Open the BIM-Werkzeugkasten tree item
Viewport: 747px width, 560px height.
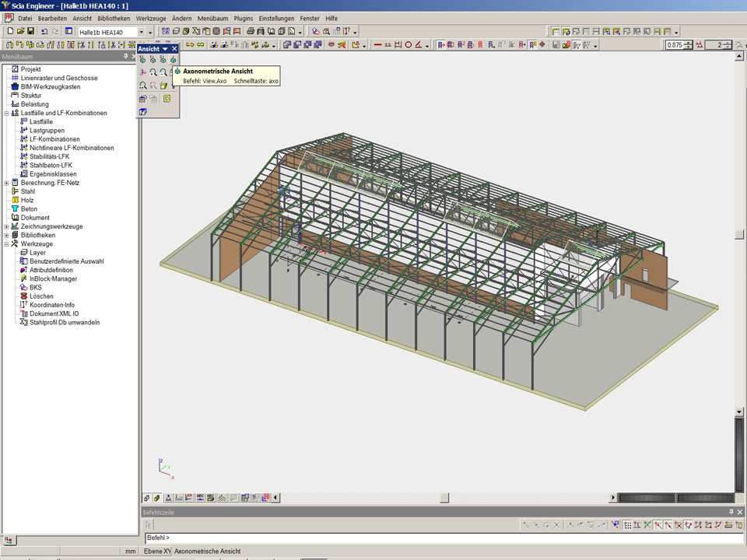(50, 87)
